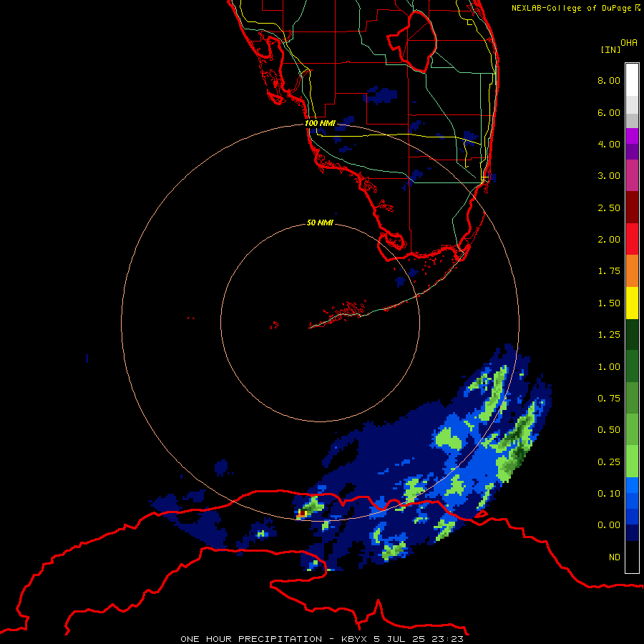This screenshot has height=644, width=644.
Task: Click the NEXLAB-College of DuPage label
Action: pos(576,8)
